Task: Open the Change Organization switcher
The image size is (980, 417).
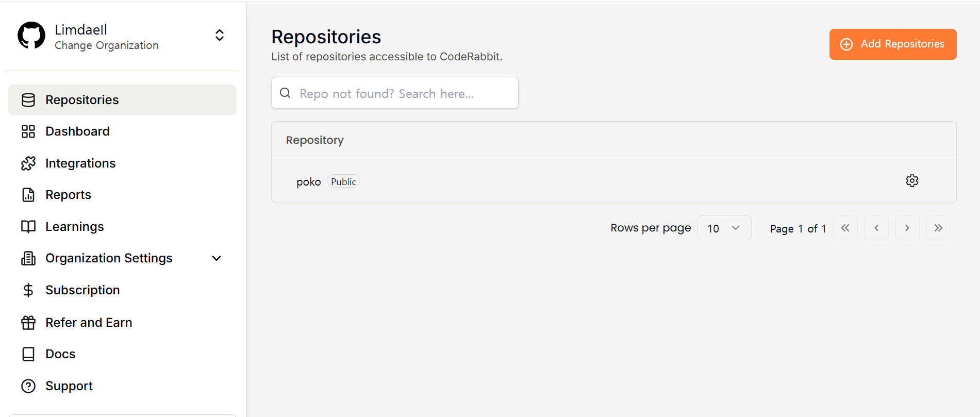Action: coord(219,36)
